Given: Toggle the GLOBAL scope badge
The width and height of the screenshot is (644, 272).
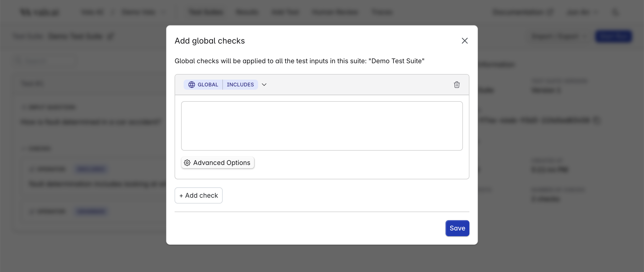Looking at the screenshot, I should click(x=203, y=85).
